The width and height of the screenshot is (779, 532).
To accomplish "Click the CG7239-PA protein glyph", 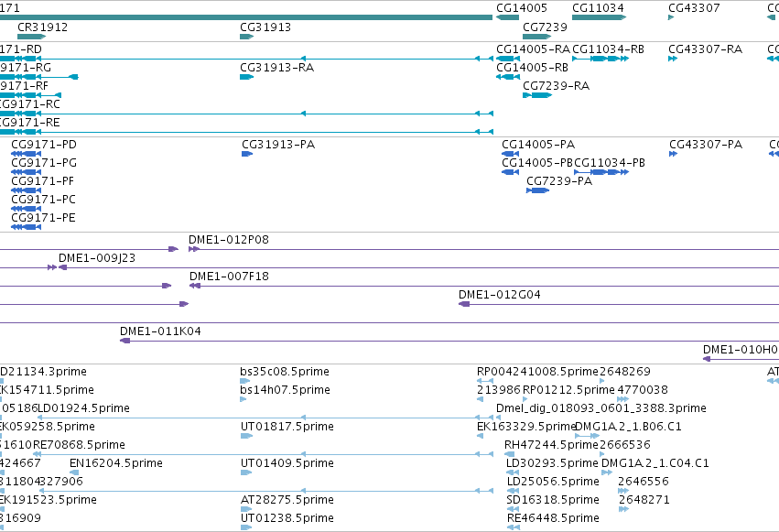I will coord(537,190).
